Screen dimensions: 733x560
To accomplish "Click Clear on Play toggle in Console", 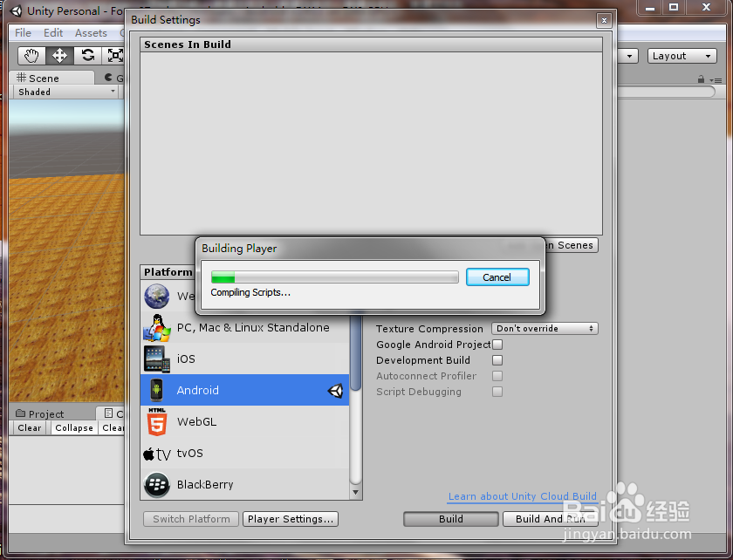I will tap(113, 427).
